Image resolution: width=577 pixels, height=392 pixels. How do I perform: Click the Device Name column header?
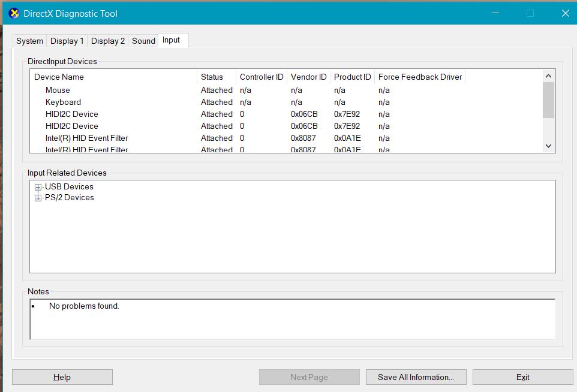[114, 77]
